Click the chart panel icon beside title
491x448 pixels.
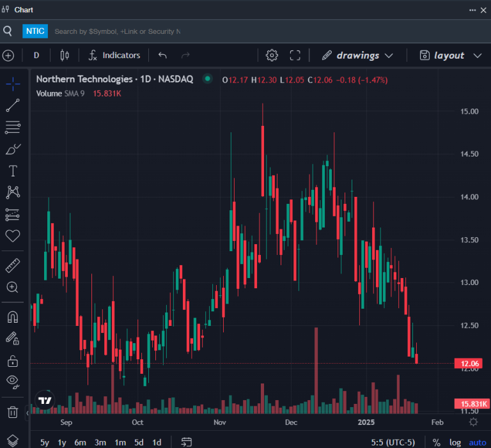pos(5,10)
